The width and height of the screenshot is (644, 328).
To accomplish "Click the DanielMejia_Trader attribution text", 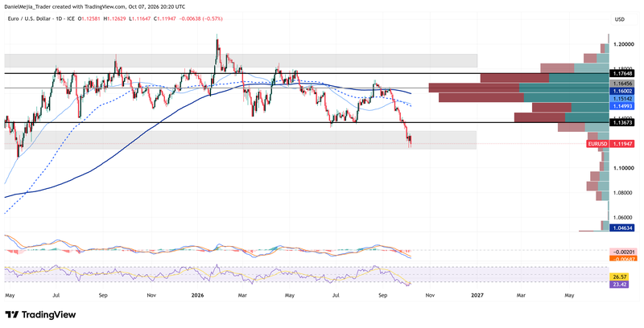I will pyautogui.click(x=24, y=6).
